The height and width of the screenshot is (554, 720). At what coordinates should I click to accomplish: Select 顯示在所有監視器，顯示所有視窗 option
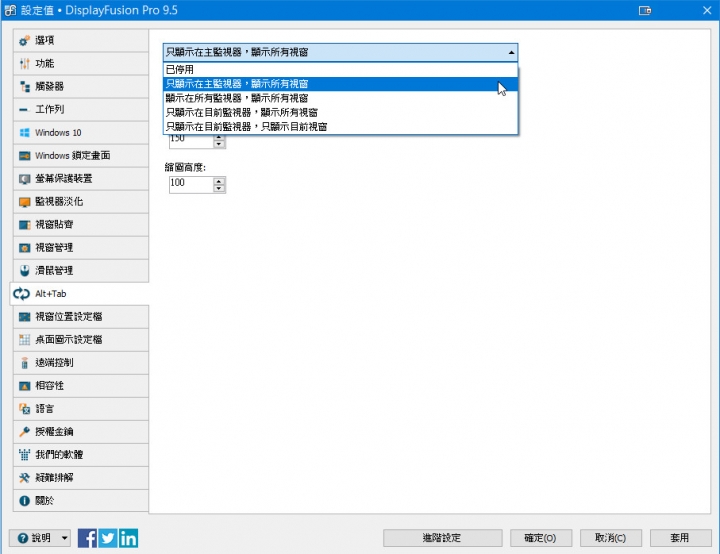[340, 98]
